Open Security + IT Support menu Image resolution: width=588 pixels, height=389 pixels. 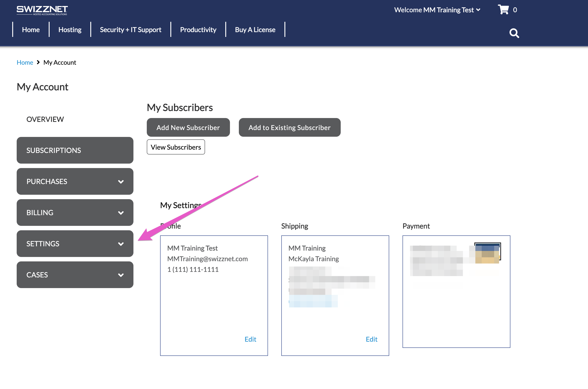131,30
